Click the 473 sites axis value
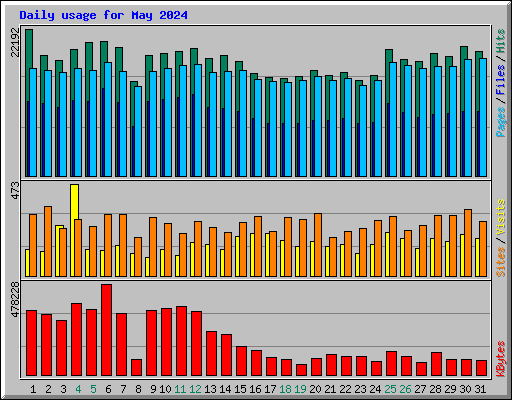The width and height of the screenshot is (512, 400). point(15,191)
